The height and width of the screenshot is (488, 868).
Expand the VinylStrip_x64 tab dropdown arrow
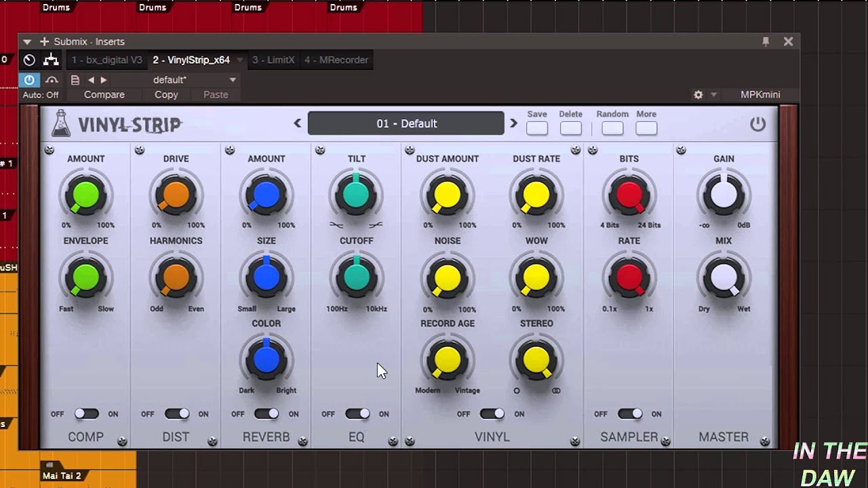click(x=239, y=60)
